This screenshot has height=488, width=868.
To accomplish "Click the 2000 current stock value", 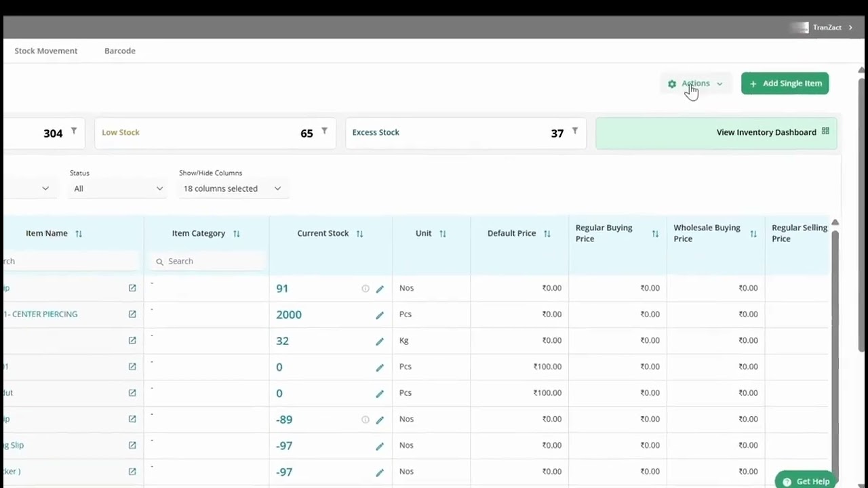I will click(289, 314).
